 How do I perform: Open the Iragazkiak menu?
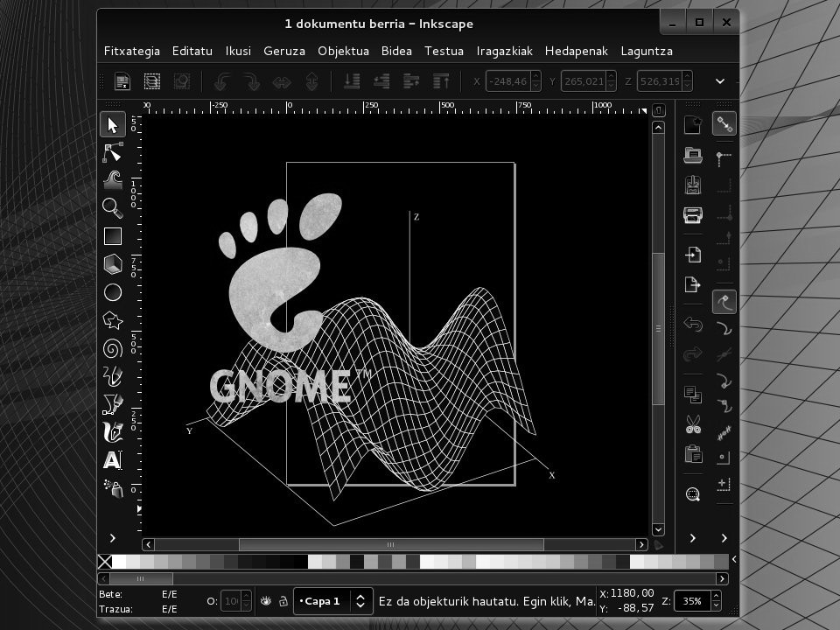505,51
